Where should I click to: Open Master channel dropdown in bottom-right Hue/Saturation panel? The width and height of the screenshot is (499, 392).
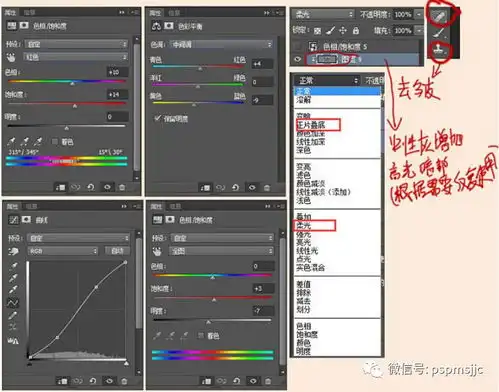[222, 251]
